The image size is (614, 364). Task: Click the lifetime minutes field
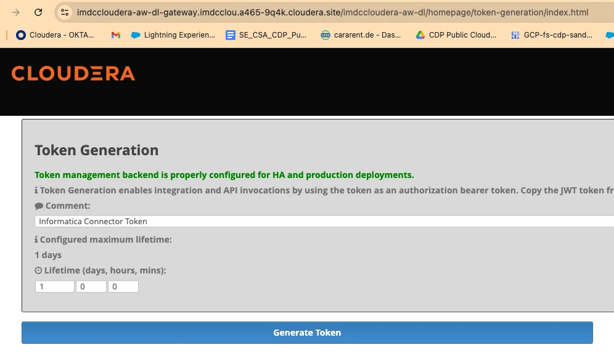pyautogui.click(x=123, y=286)
